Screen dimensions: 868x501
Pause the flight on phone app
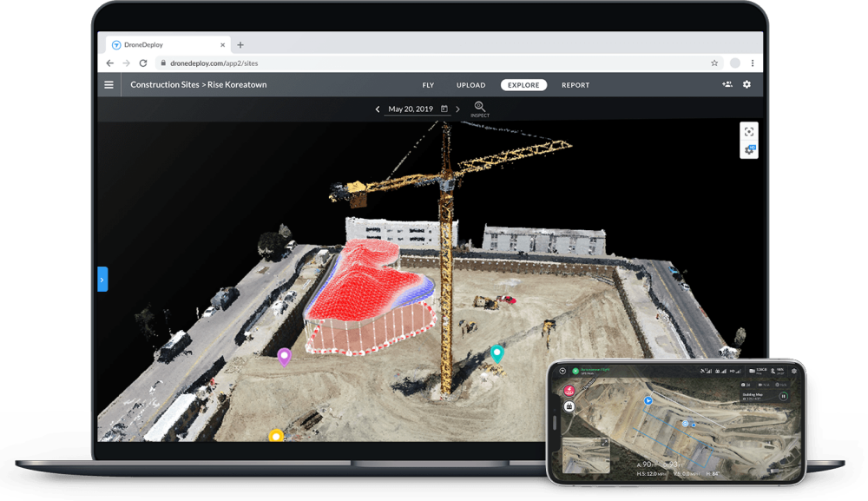coord(783,397)
